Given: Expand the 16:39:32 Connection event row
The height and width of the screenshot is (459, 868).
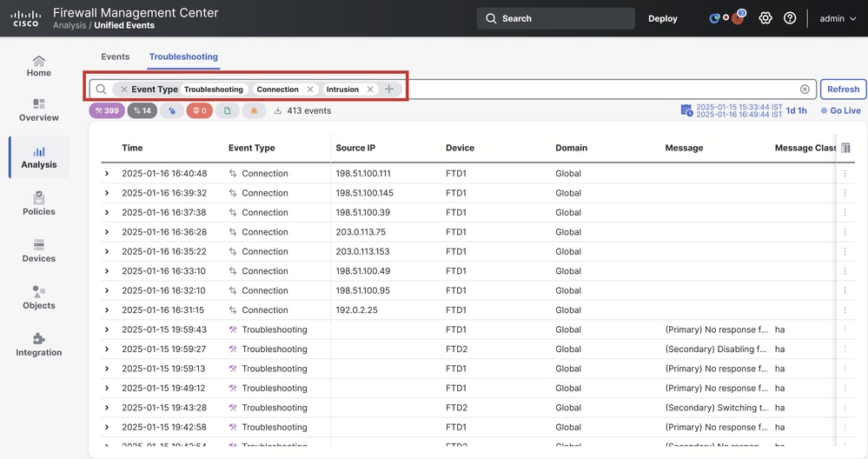Looking at the screenshot, I should point(107,193).
